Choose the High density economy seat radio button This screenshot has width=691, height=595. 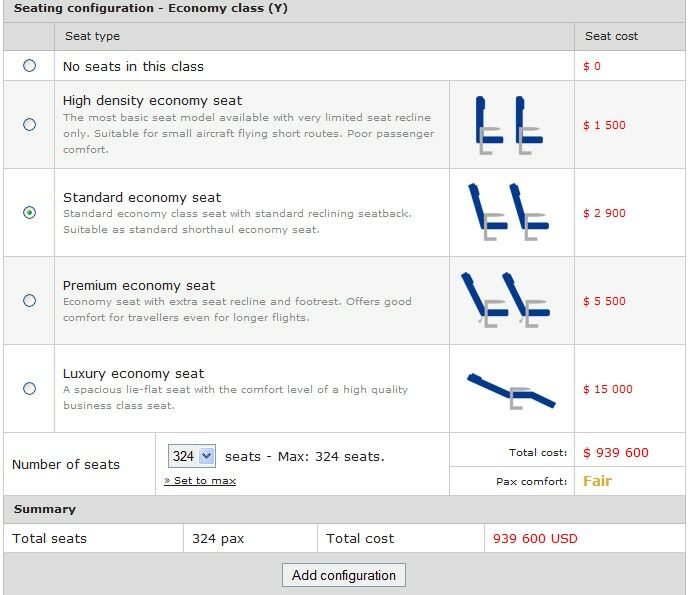coord(29,125)
